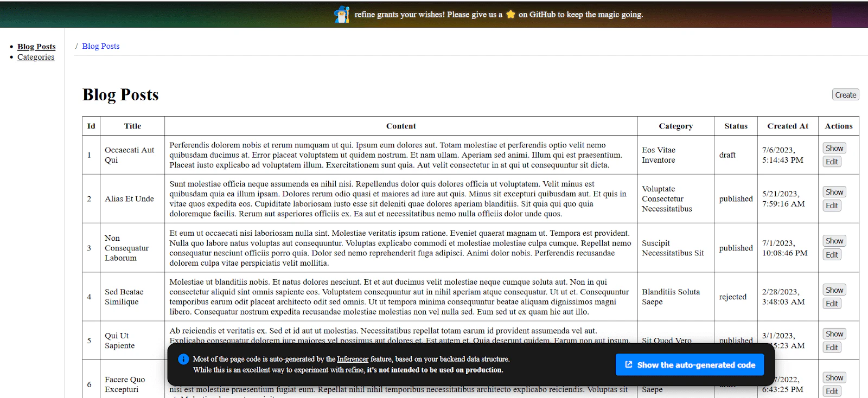Click content starting Et eum ut occaecati
The width and height of the screenshot is (868, 398).
pos(401,248)
